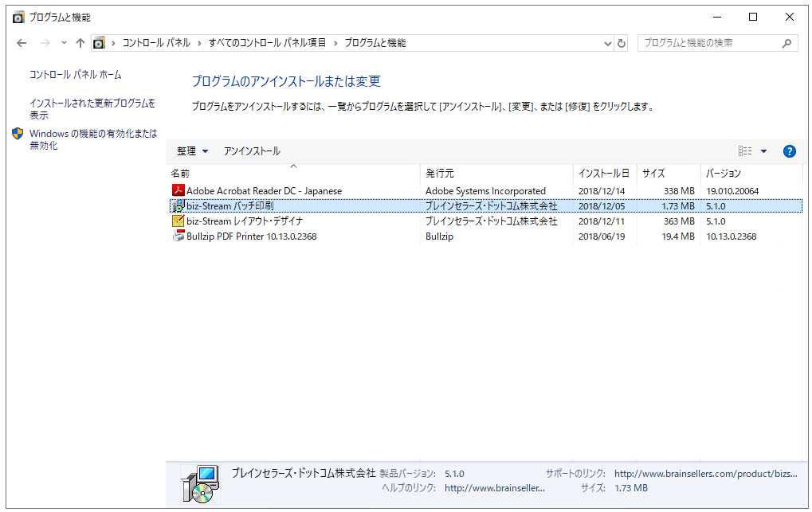Sort by the 発行元 column header
Image resolution: width=812 pixels, height=512 pixels.
[496, 173]
